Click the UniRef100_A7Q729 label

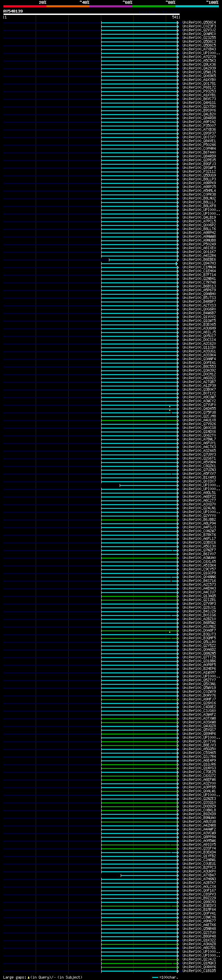click(199, 57)
